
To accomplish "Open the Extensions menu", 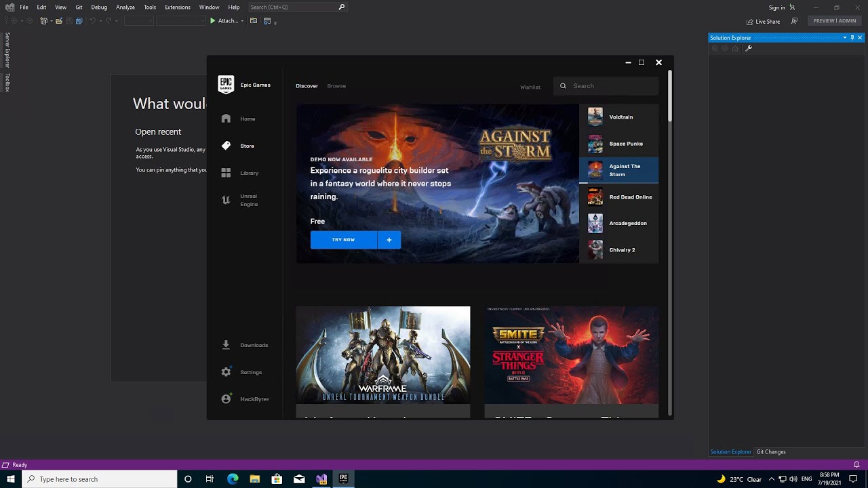I will [x=178, y=7].
